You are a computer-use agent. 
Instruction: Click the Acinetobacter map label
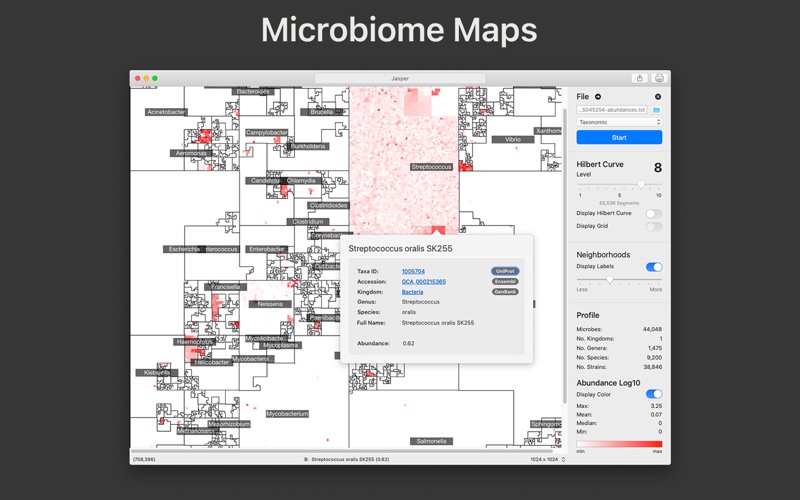pos(166,112)
